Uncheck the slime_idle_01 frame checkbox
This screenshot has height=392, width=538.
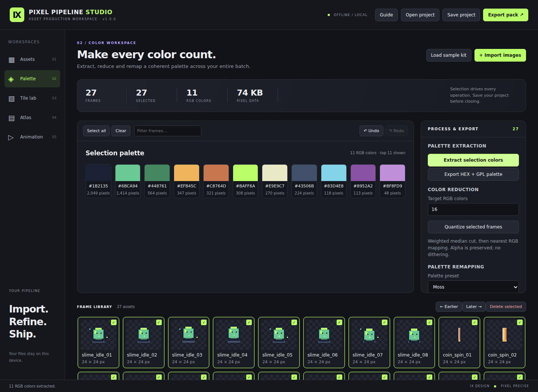114,322
